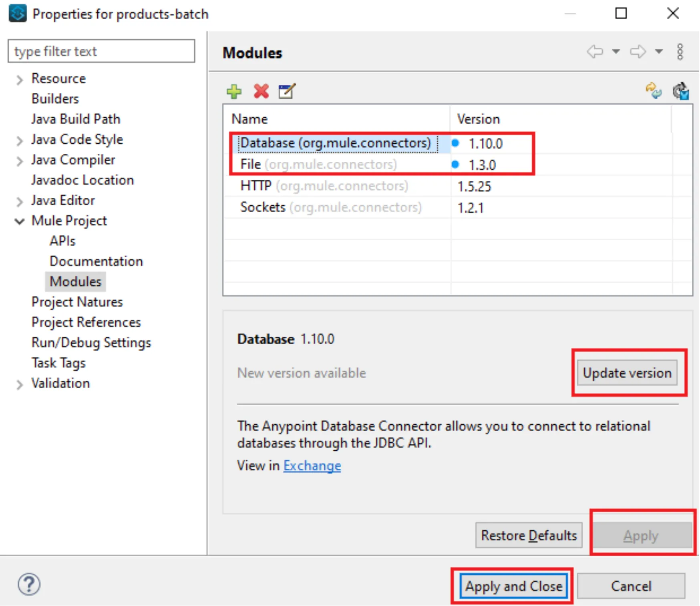Screen dimensions: 700x606
Task: Open the Documentation page under Mule Project
Action: [96, 261]
